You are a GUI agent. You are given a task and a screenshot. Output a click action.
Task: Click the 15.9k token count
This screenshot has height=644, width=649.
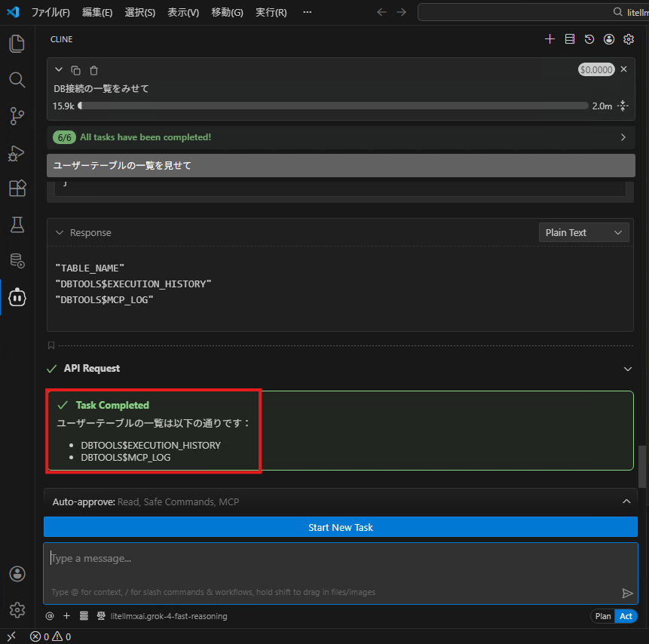63,106
